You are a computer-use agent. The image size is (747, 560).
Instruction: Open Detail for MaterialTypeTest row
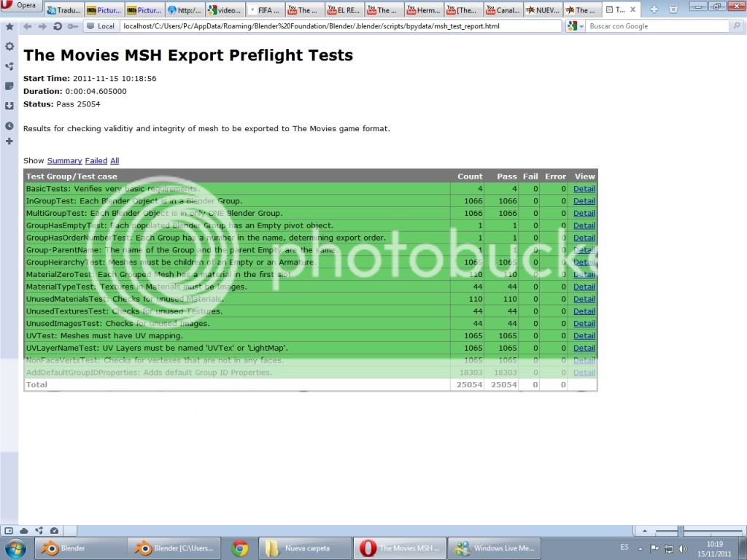click(584, 287)
